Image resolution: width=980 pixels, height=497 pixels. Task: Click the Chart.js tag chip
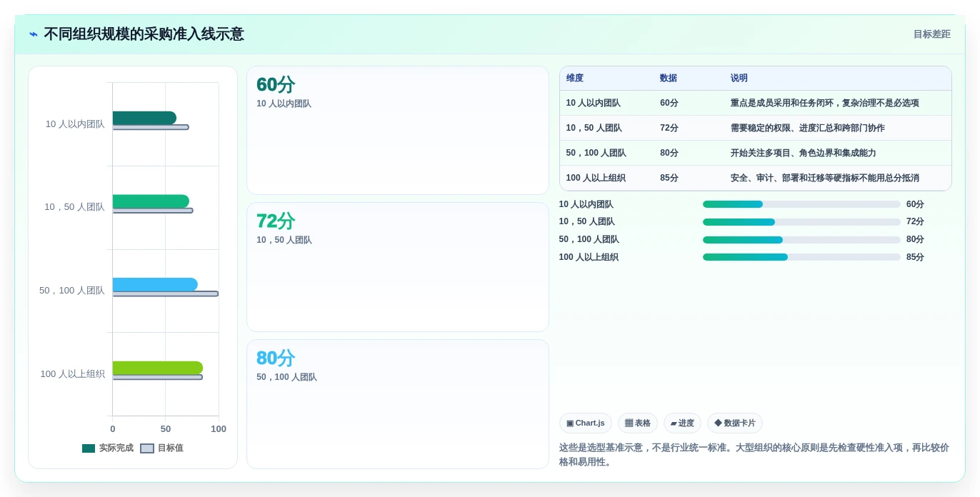(x=586, y=423)
